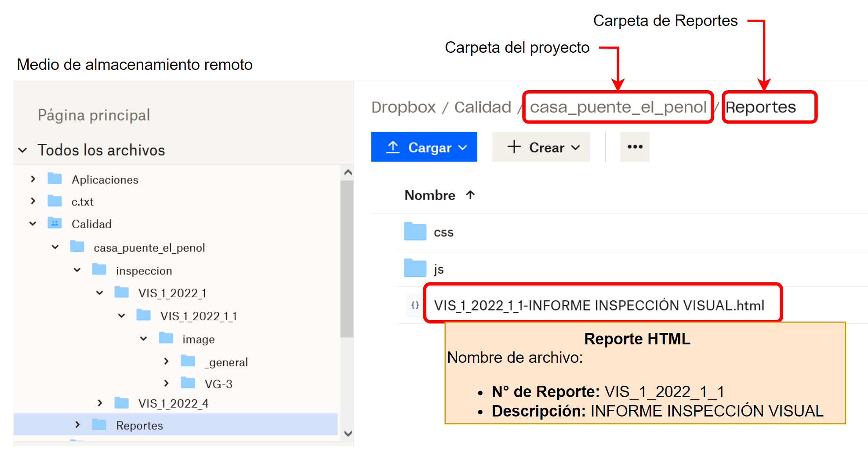Click the HTML file type icon
868x453 pixels.
pos(414,305)
